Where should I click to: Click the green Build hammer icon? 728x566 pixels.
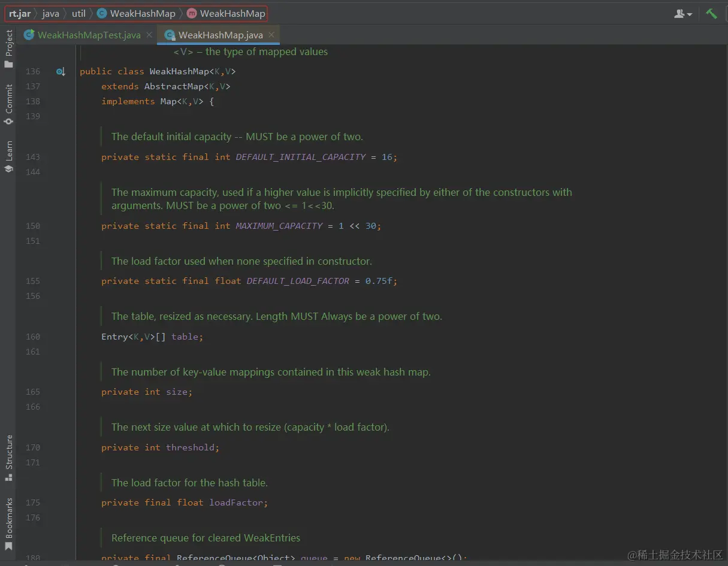point(711,13)
